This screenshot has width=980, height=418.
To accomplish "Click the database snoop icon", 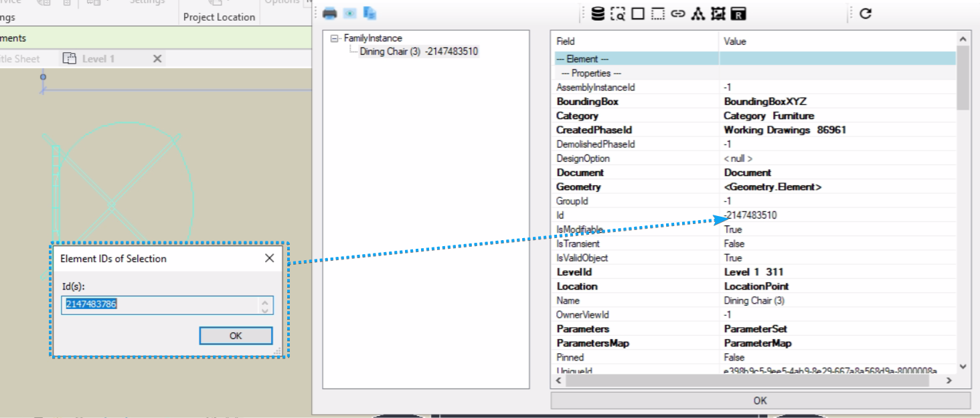I will (x=598, y=13).
